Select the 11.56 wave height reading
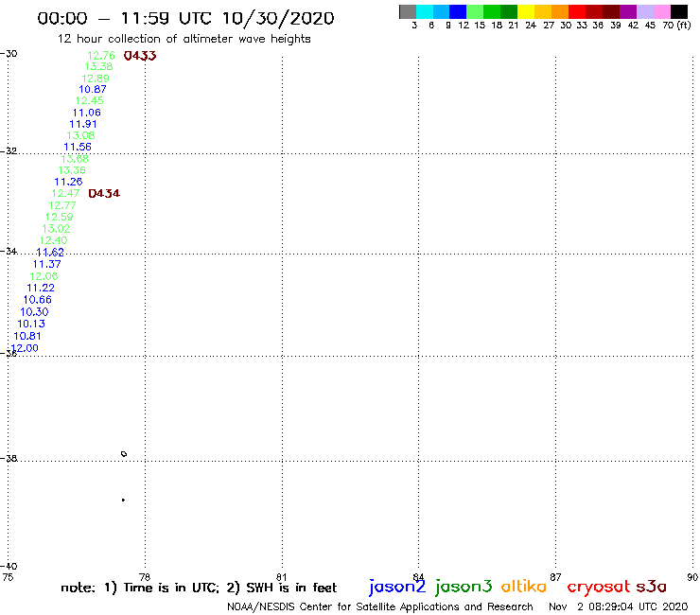The height and width of the screenshot is (615, 700). [x=78, y=147]
